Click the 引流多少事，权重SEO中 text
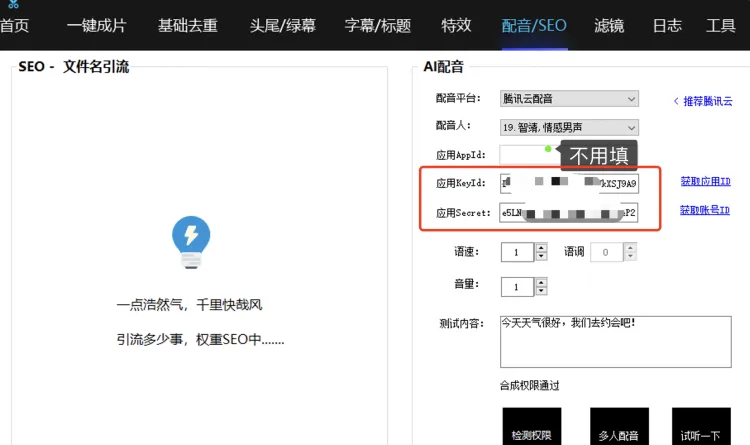This screenshot has height=445, width=750. click(200, 340)
